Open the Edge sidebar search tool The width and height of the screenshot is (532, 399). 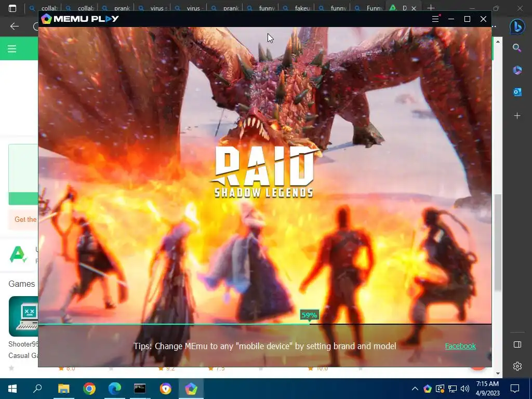point(517,48)
